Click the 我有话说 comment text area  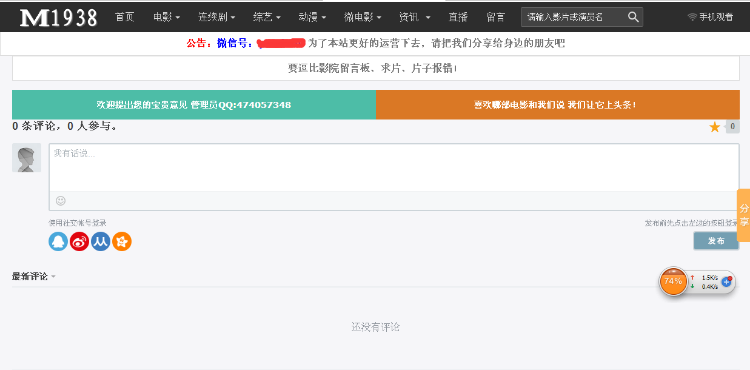tap(394, 168)
